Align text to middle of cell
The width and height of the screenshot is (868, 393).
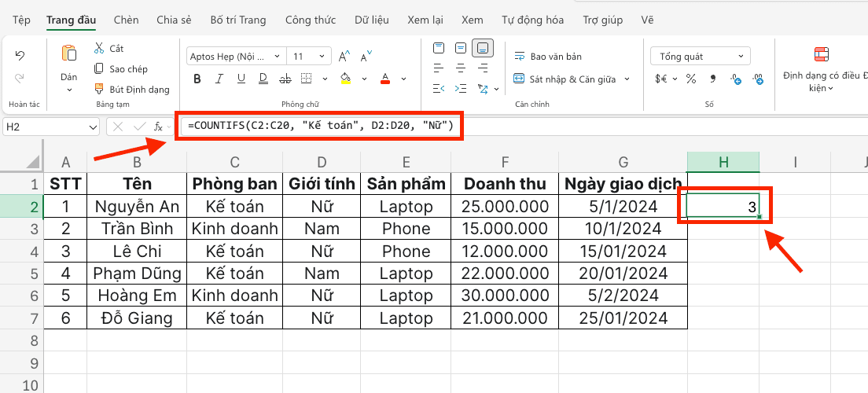tap(461, 48)
